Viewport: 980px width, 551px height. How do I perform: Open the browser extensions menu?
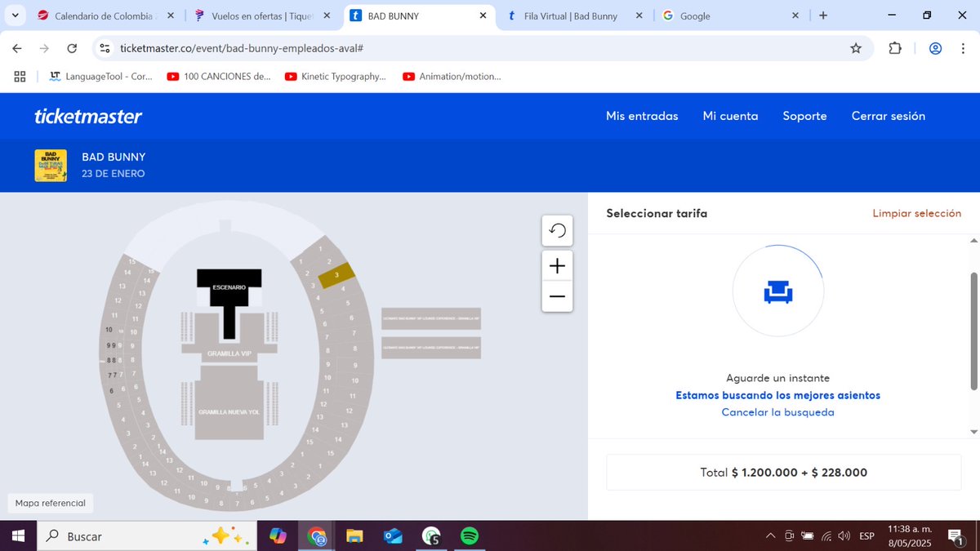pos(895,48)
